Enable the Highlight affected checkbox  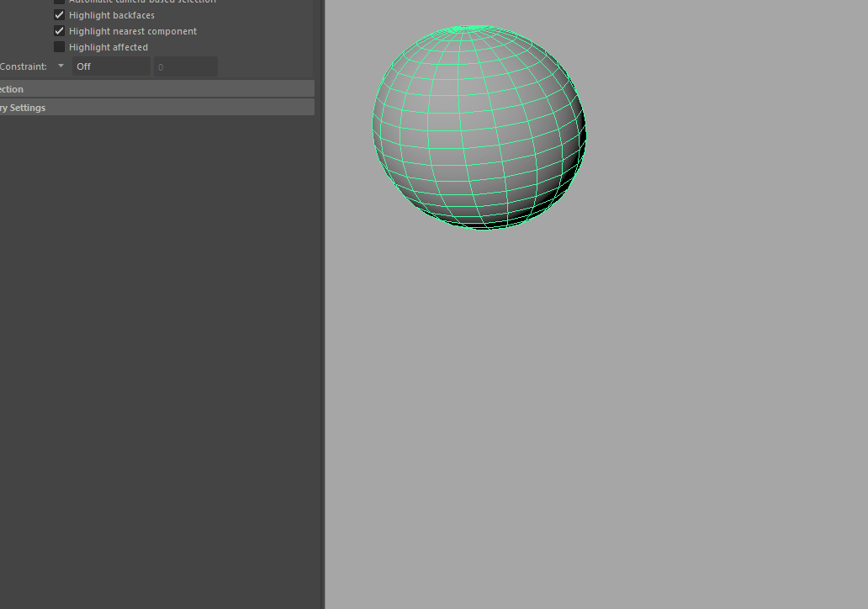point(59,47)
